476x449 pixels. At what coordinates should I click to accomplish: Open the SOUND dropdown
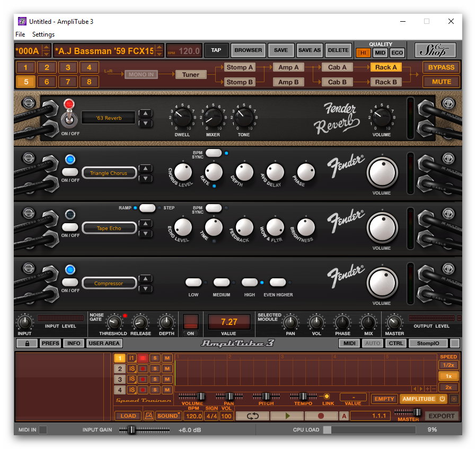(x=169, y=416)
